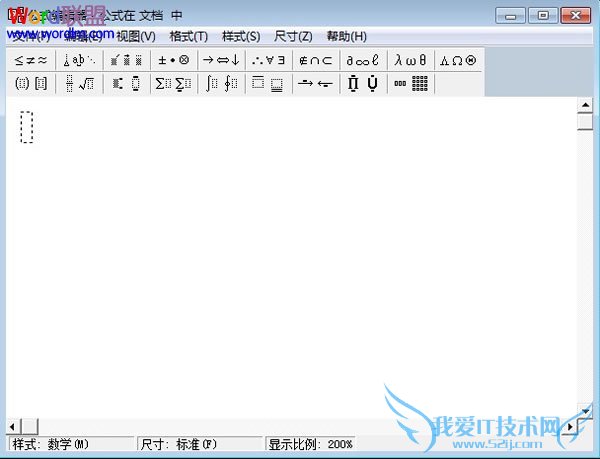Open the labeled arrow templates palette

[x=316, y=83]
